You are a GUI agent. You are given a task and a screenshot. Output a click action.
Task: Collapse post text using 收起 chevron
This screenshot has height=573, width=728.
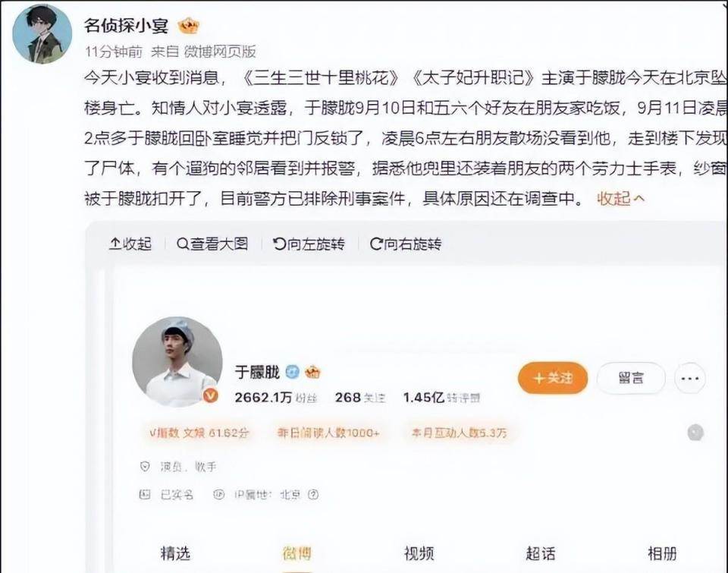621,198
